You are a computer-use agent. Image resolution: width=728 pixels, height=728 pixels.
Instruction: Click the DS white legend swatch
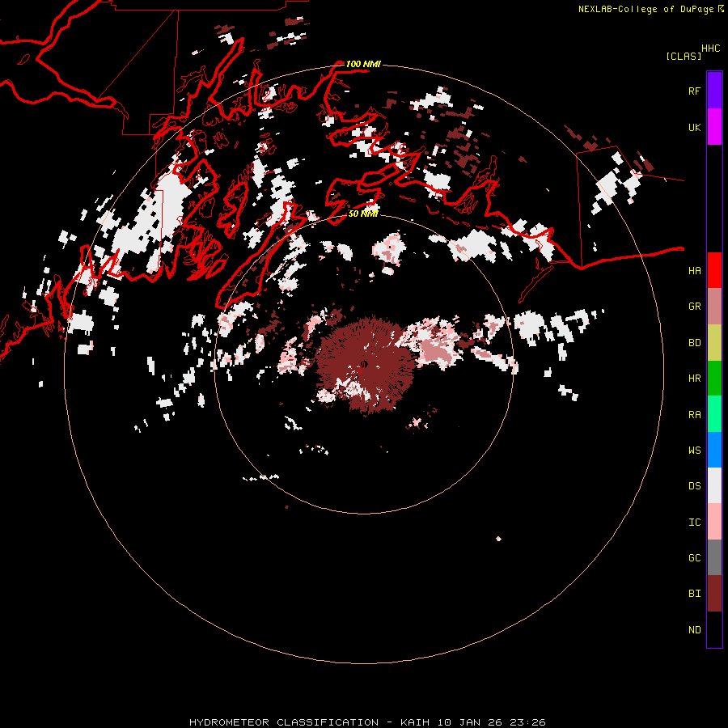714,485
